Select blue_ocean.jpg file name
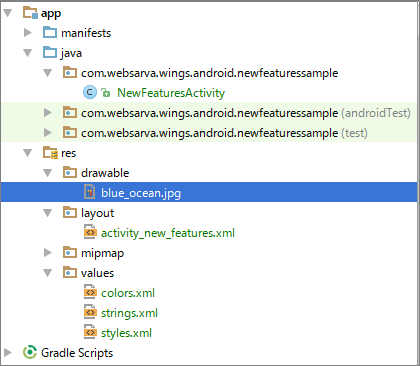 [x=141, y=193]
